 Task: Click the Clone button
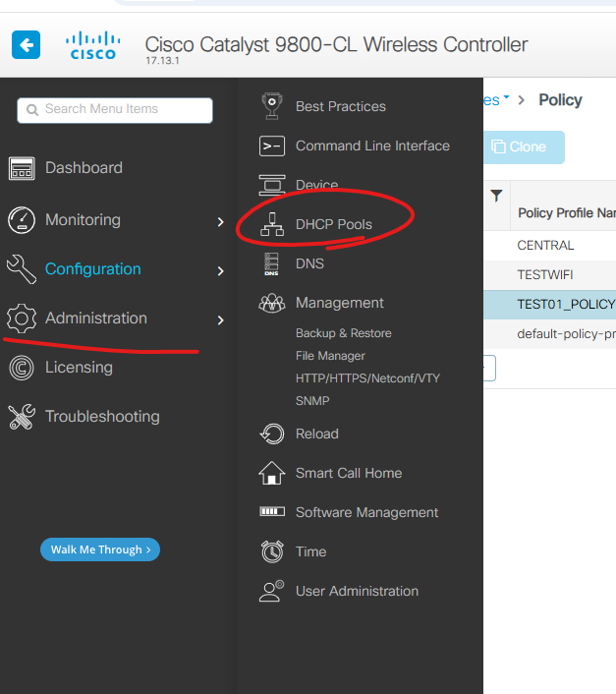point(524,147)
